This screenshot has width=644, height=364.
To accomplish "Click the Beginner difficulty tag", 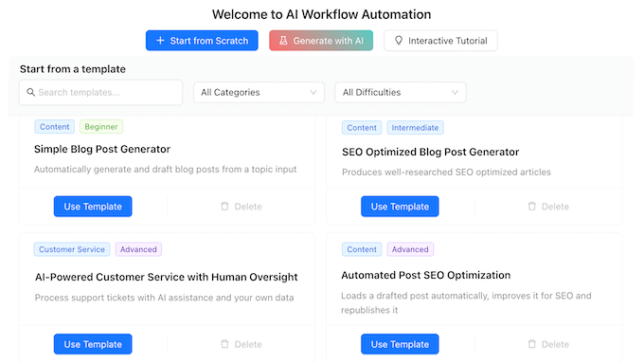I will [101, 127].
